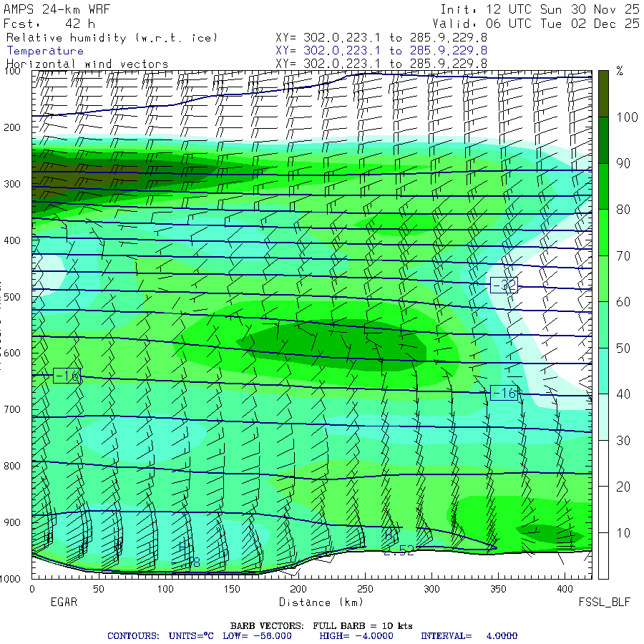This screenshot has width=644, height=644.
Task: Click the 80–90% green colorbar swatch
Action: (x=603, y=187)
